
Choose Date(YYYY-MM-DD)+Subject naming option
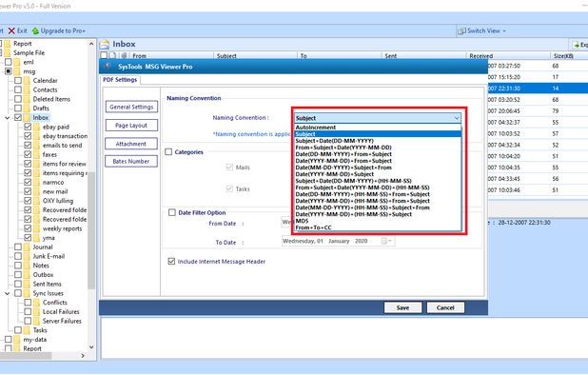click(378, 174)
